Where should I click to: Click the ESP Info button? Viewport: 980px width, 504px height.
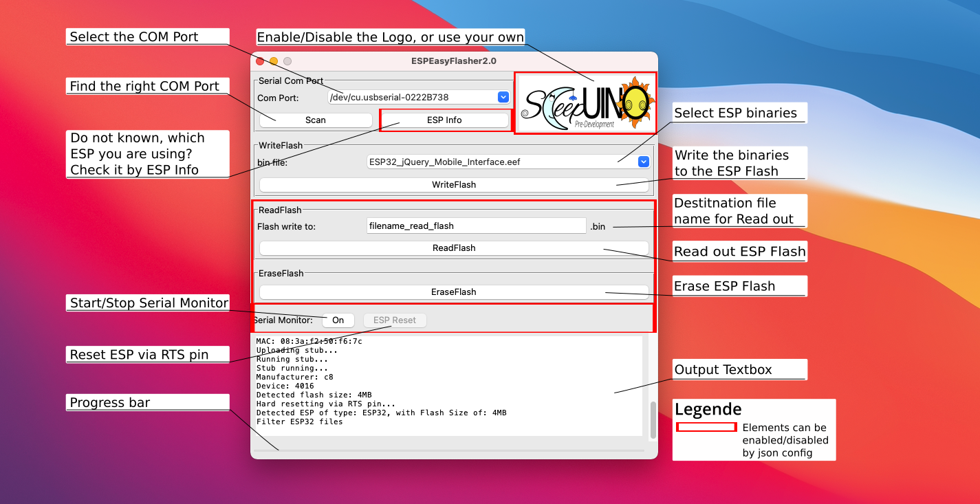[x=444, y=120]
